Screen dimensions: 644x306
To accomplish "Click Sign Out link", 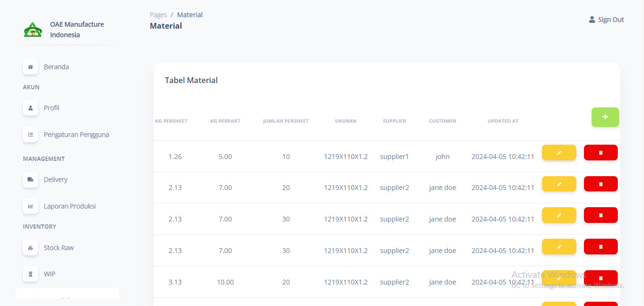I will 606,20.
